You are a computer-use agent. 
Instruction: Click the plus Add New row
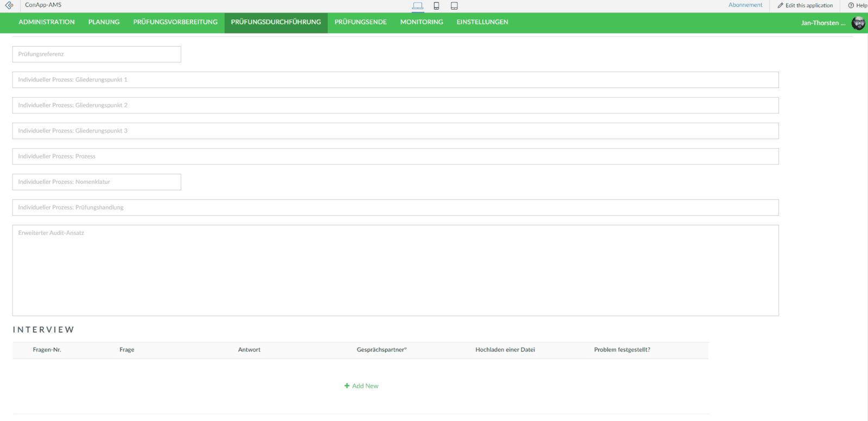pyautogui.click(x=361, y=386)
